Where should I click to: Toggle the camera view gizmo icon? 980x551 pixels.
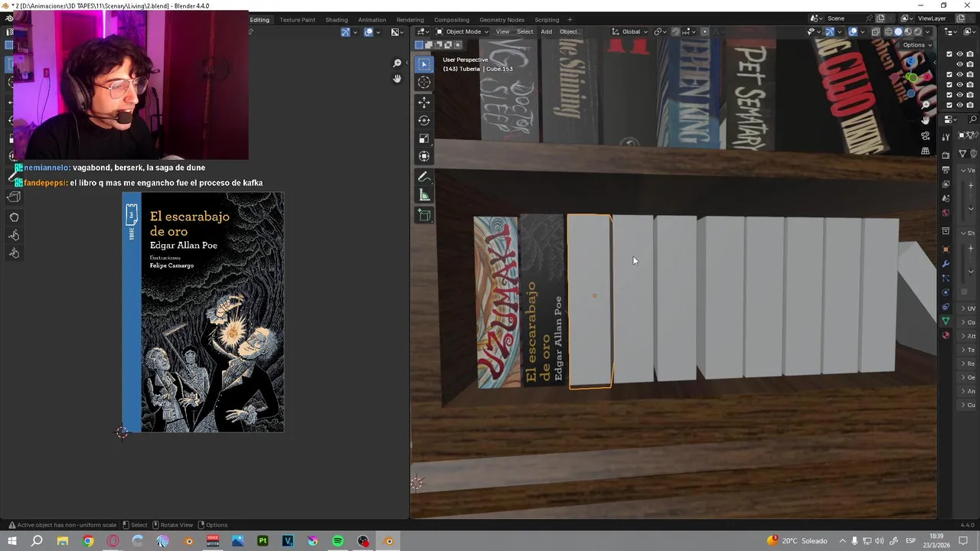926,135
